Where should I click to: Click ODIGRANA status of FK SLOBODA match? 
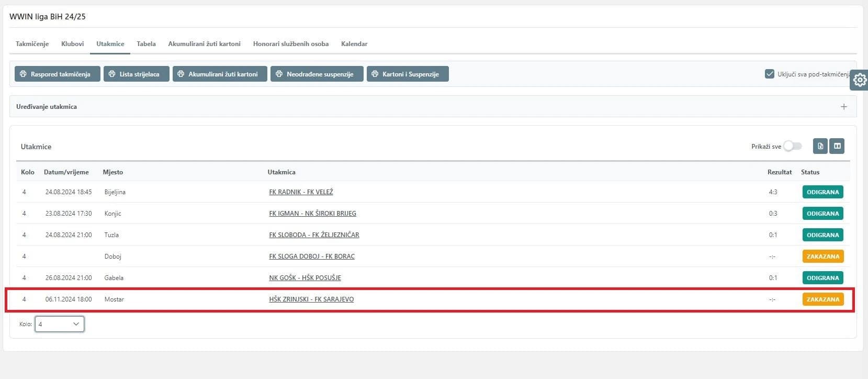822,235
